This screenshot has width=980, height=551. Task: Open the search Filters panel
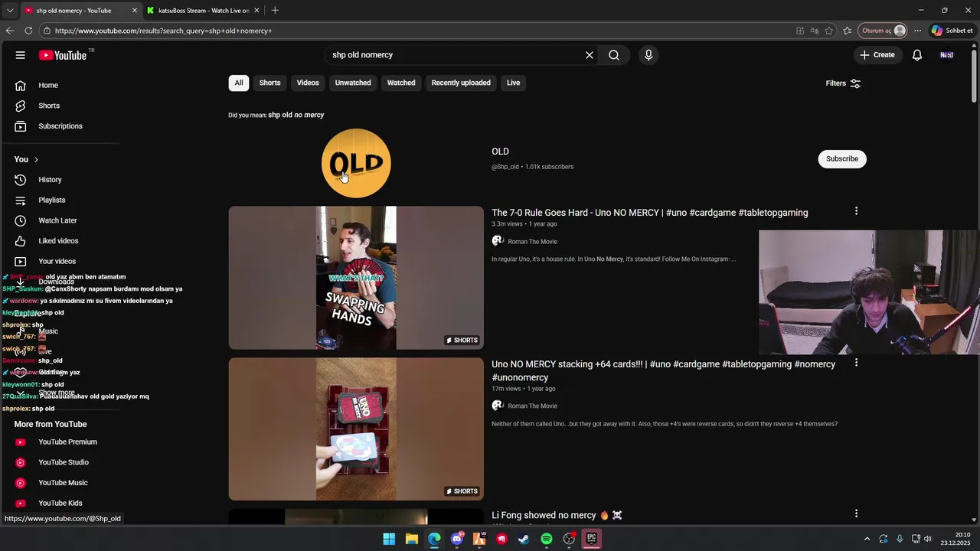843,83
